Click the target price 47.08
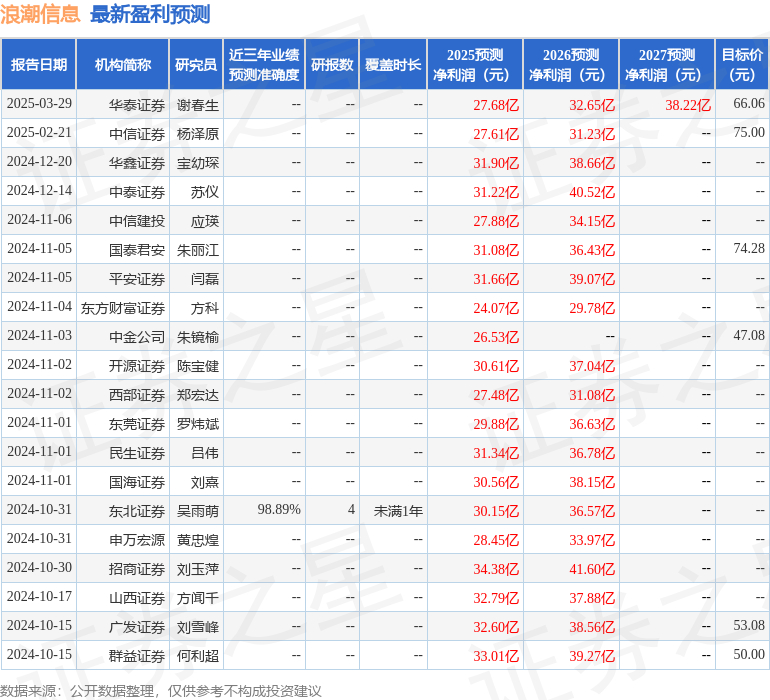 tap(749, 335)
